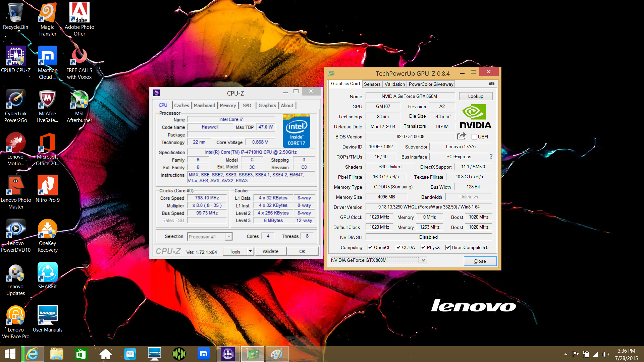Viewport: 644px width, 362px height.
Task: Switch to the Memory tab in CPU-Z
Action: tap(228, 105)
